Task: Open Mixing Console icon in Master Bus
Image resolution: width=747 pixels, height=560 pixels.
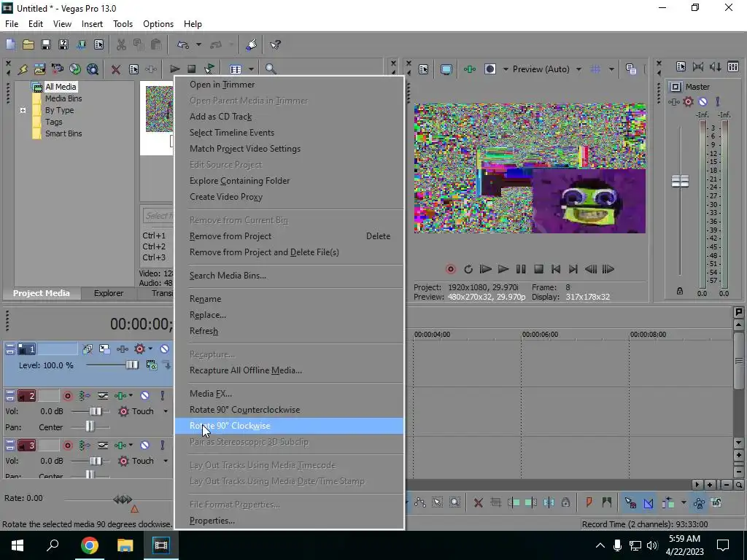Action: (x=733, y=66)
